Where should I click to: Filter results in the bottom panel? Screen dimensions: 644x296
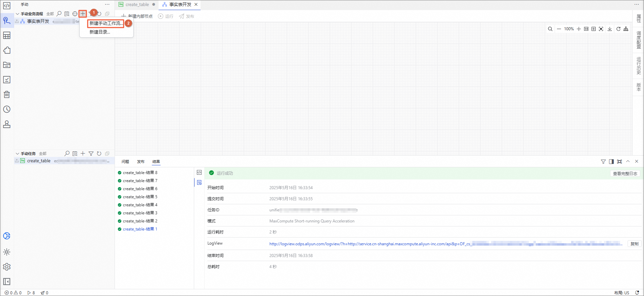(x=603, y=162)
